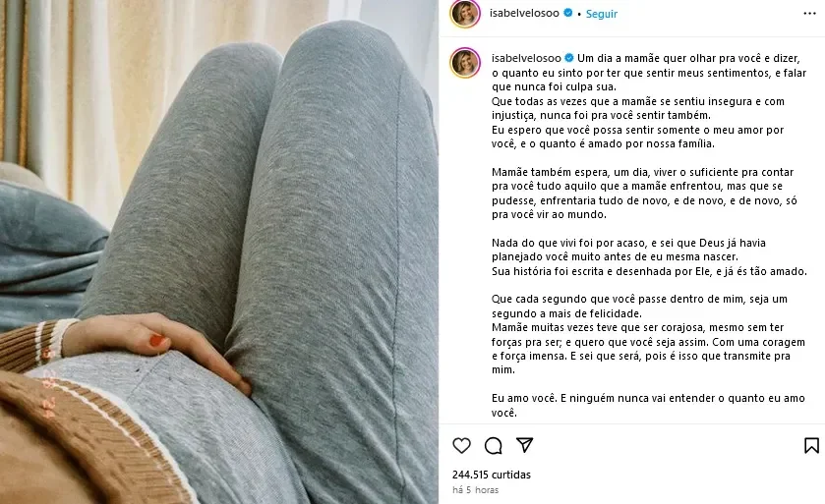View who liked via 244.515 curtidas
825x504 pixels.
(492, 475)
